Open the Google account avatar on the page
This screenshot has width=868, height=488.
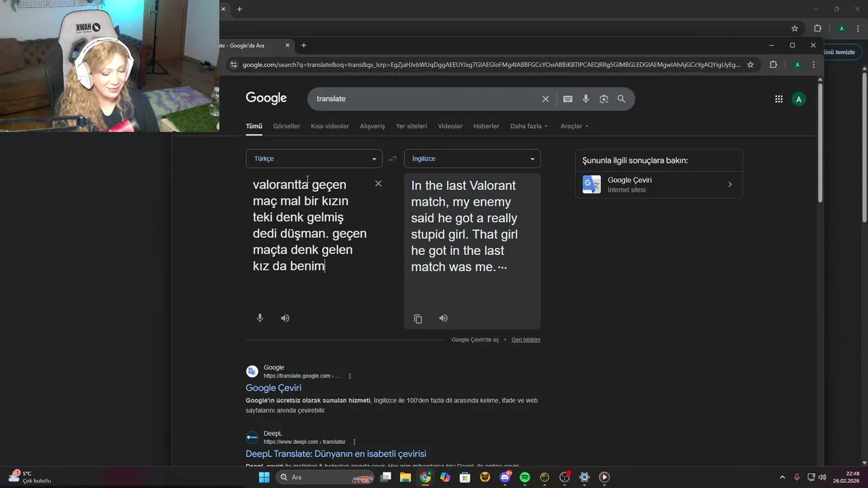[x=799, y=99]
